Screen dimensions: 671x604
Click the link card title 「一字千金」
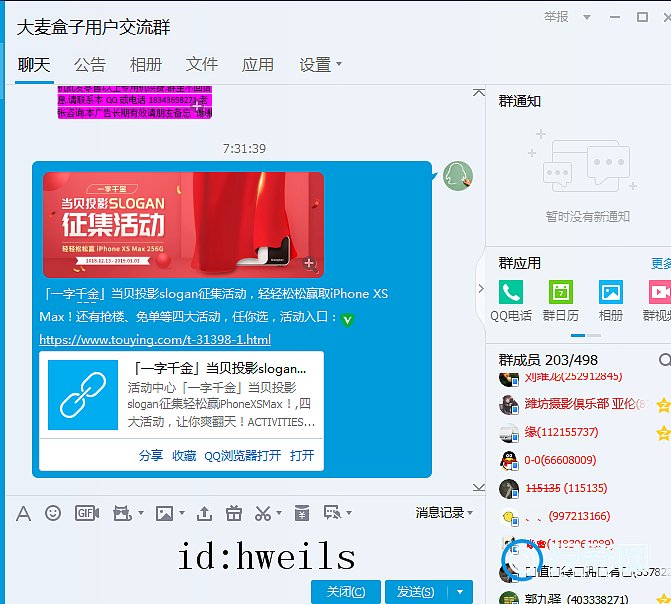tap(219, 369)
